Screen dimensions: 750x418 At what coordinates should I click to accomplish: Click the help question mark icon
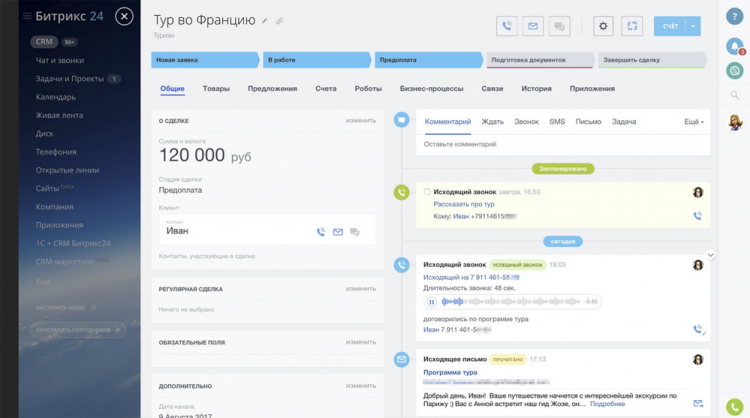(x=735, y=16)
